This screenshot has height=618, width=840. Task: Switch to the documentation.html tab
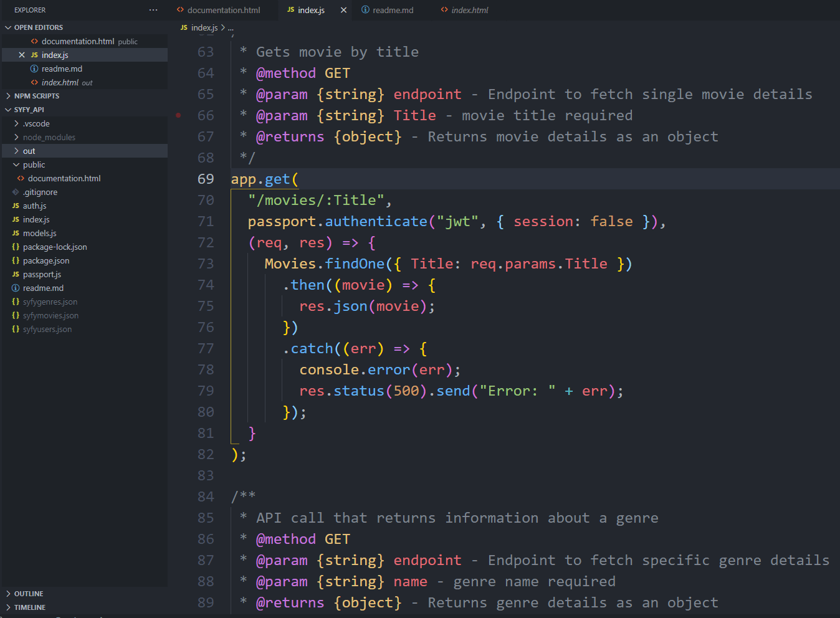click(x=224, y=10)
